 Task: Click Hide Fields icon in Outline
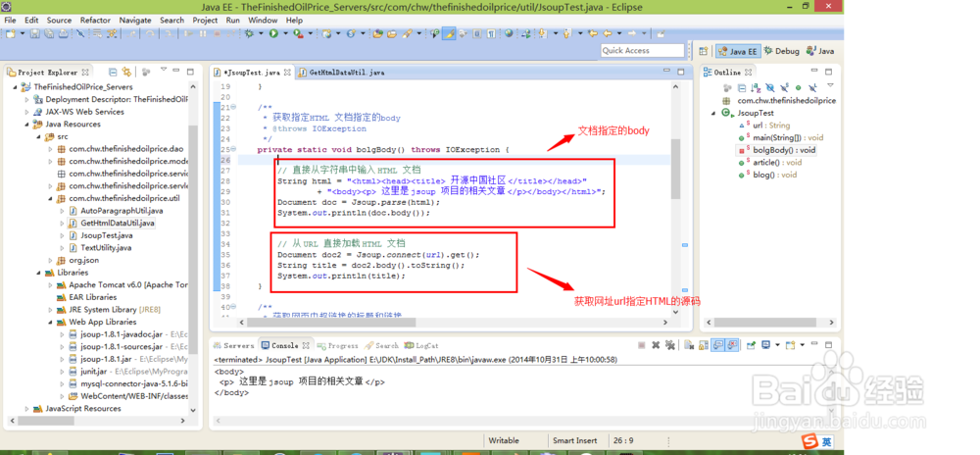770,88
